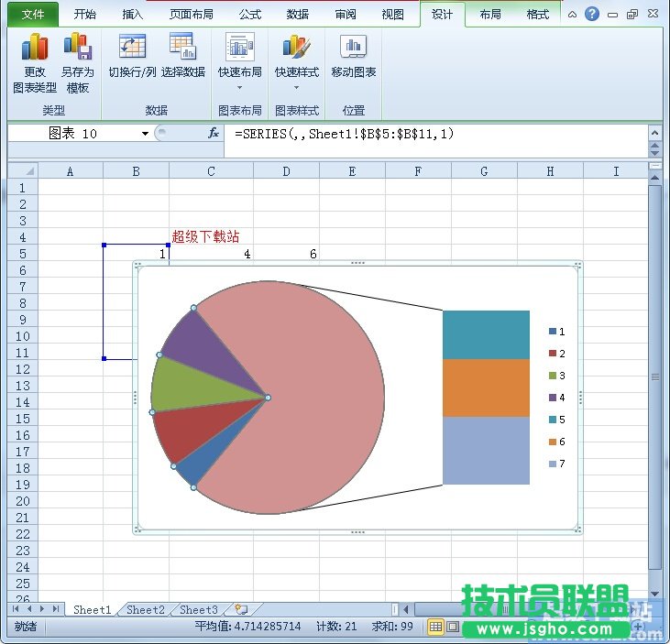Click the select-all corner button
This screenshot has height=644, width=670.
22,171
